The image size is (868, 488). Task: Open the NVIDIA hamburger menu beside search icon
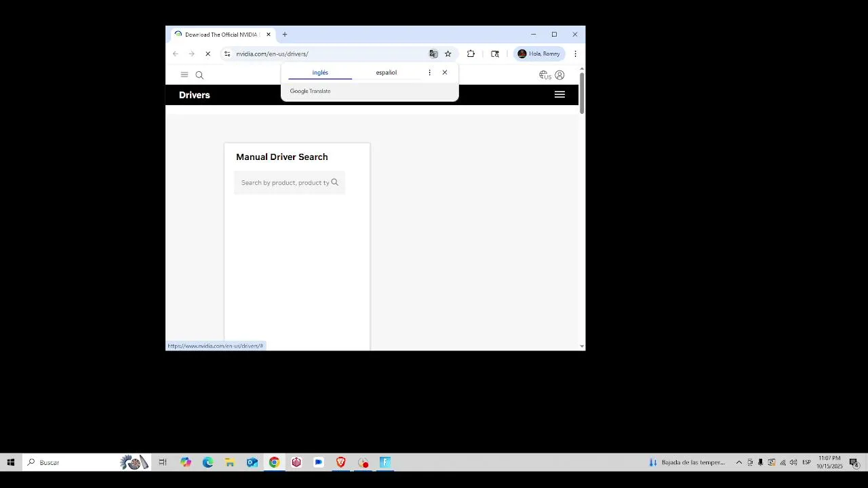(184, 75)
